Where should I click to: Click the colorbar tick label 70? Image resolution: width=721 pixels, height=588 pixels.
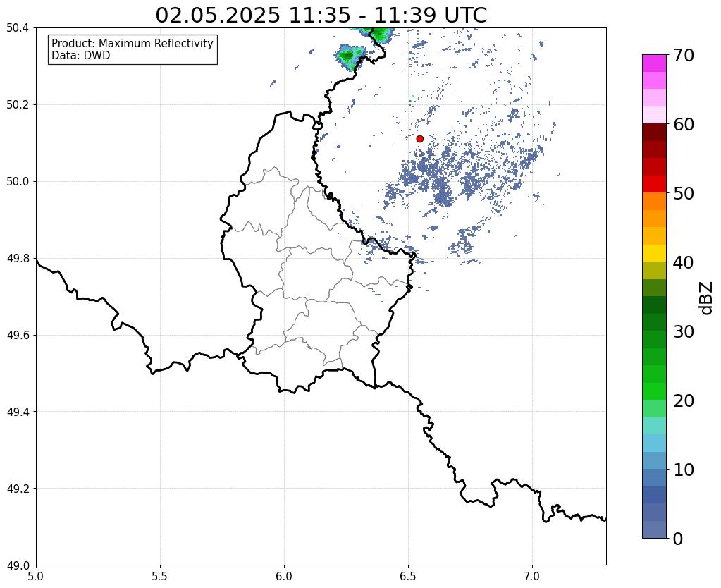click(x=684, y=55)
